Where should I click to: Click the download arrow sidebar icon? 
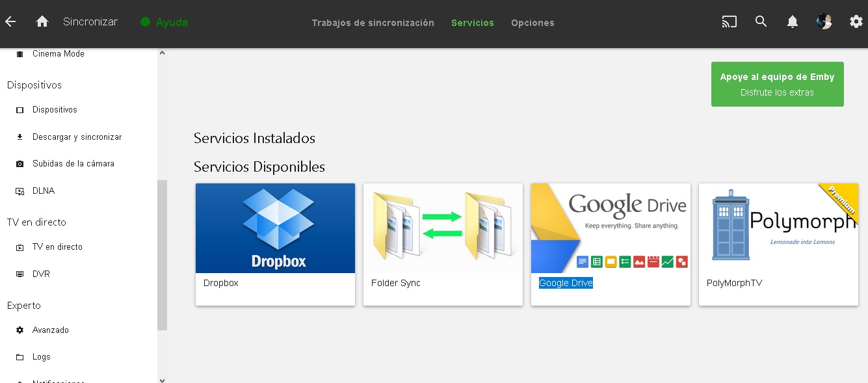click(x=20, y=137)
